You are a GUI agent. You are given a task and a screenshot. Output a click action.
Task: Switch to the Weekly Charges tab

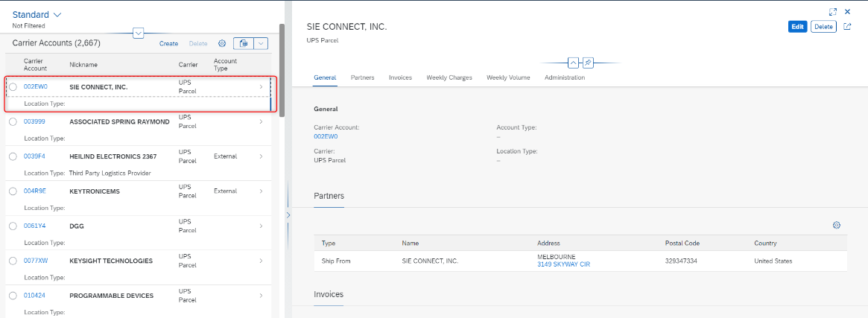(x=449, y=77)
